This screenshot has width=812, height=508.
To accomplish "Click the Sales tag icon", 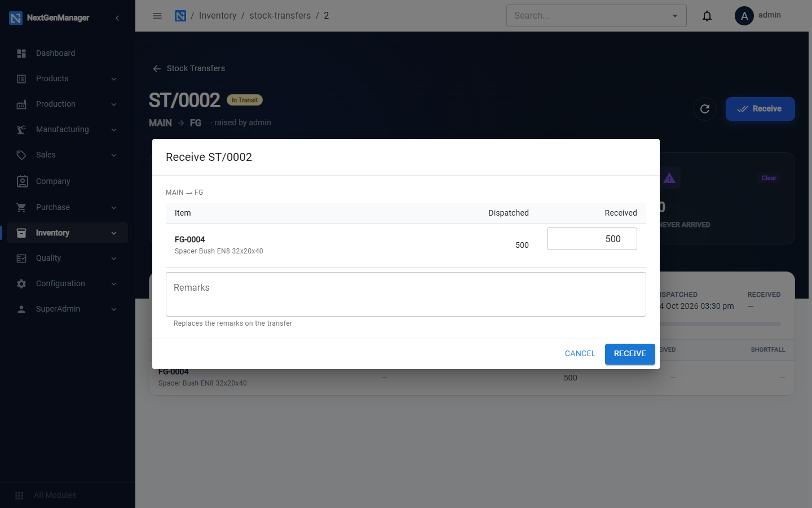I will (21, 155).
